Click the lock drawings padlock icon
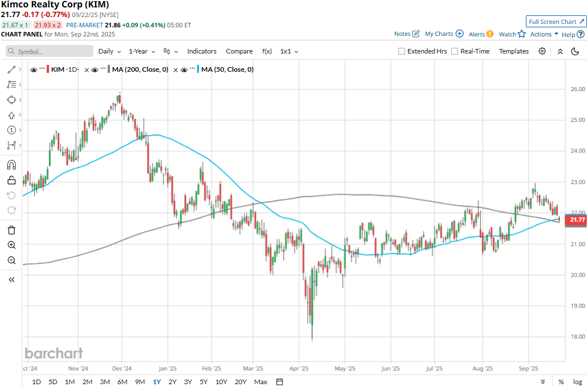This screenshot has width=588, height=387. click(x=11, y=180)
